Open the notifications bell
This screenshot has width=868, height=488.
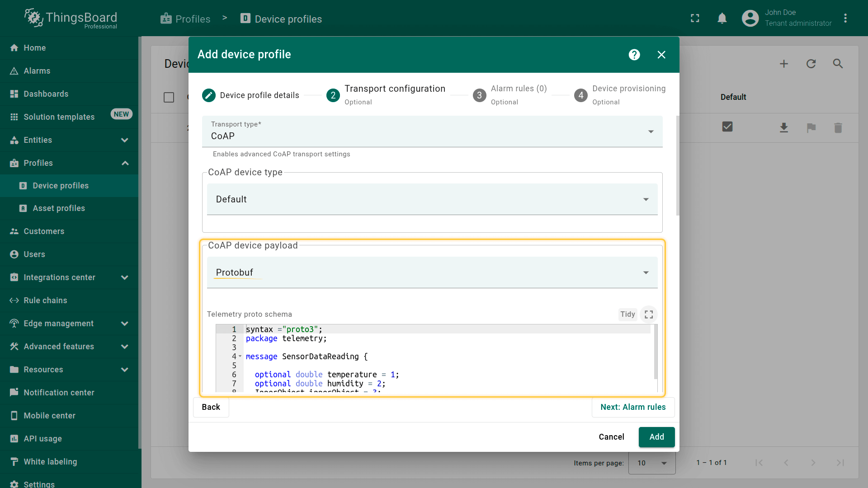click(722, 19)
